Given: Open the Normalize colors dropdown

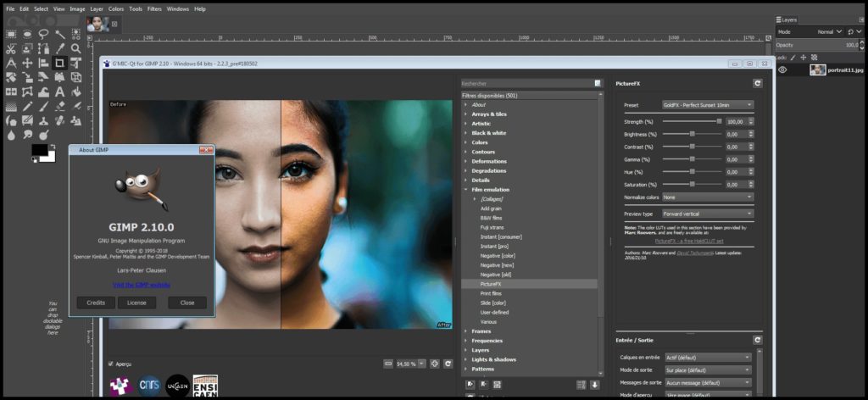Looking at the screenshot, I should [708, 197].
